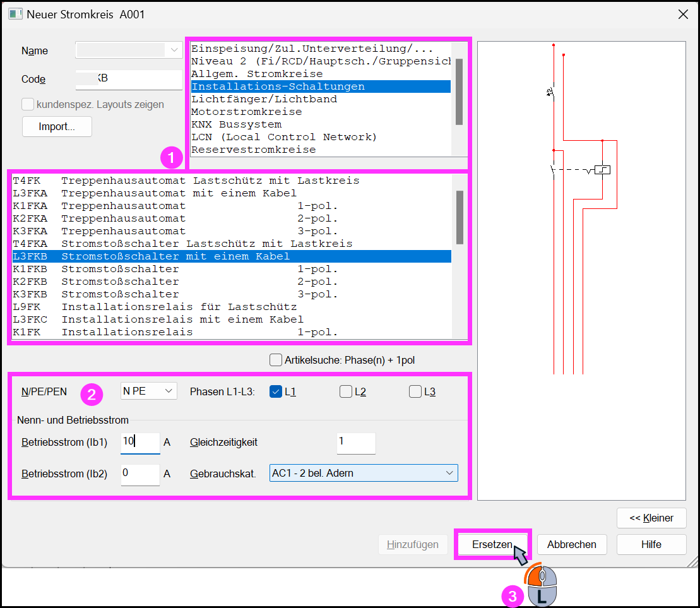
Task: Click the Import... button
Action: [57, 127]
